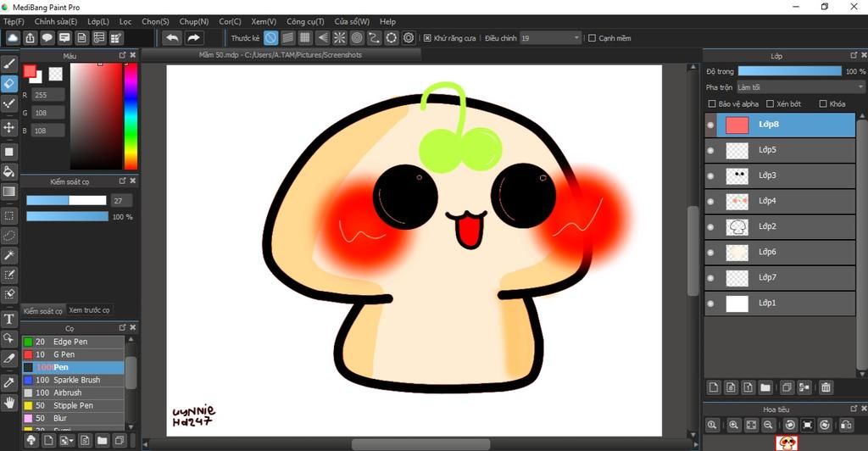Delete layer with trash icon
Image resolution: width=868 pixels, height=451 pixels.
point(826,387)
